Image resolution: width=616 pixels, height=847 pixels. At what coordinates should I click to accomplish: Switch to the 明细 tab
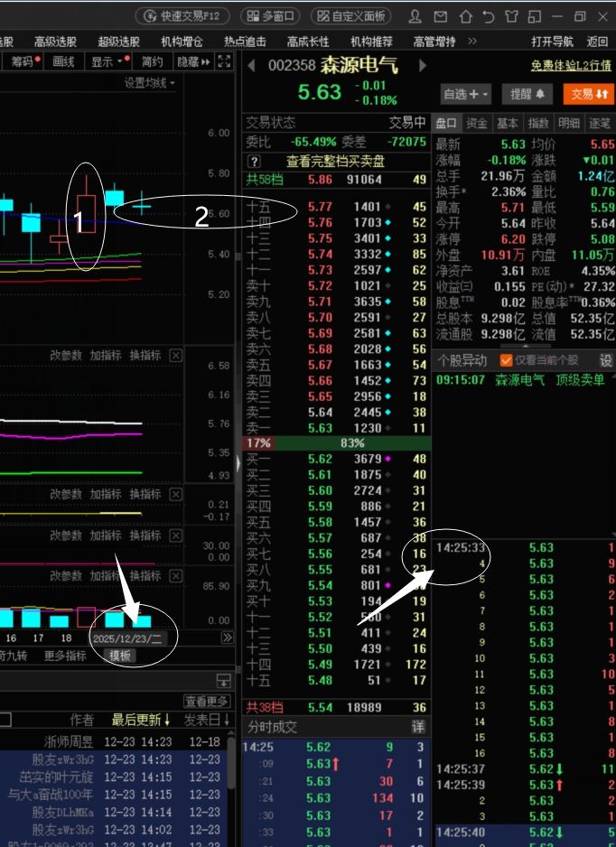[569, 123]
